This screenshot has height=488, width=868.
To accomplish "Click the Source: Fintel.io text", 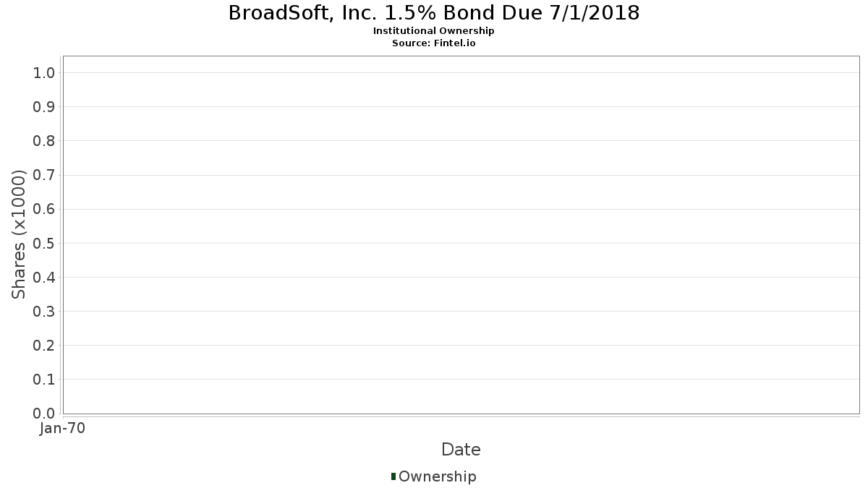I will tap(434, 43).
